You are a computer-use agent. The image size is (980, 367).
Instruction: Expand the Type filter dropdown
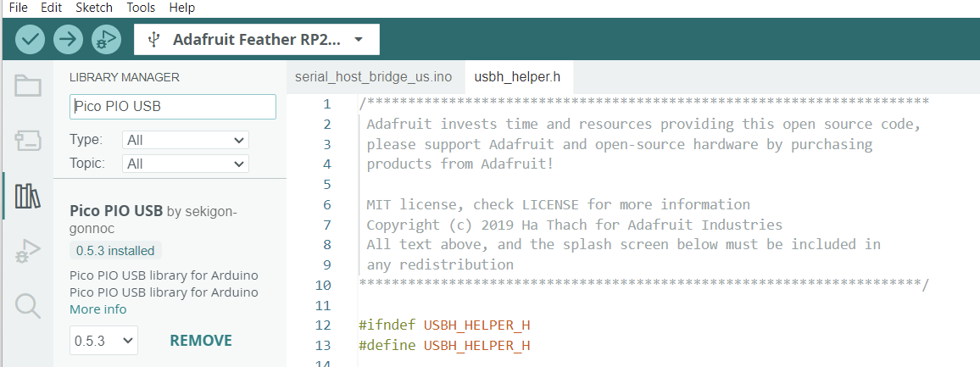pyautogui.click(x=186, y=140)
